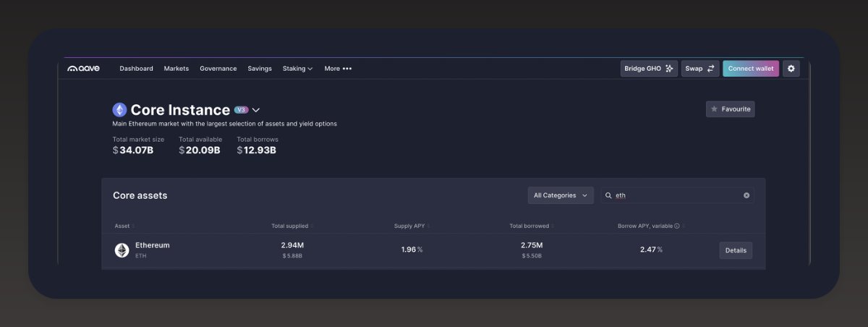
Task: Sort by Asset column
Action: click(x=124, y=226)
